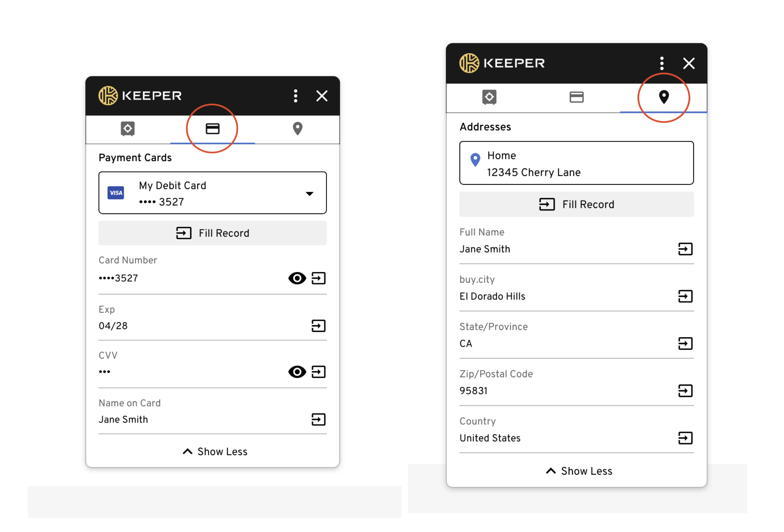Viewport: 784px width, 532px height.
Task: Switch to the payment cards tab in left panel
Action: point(213,128)
